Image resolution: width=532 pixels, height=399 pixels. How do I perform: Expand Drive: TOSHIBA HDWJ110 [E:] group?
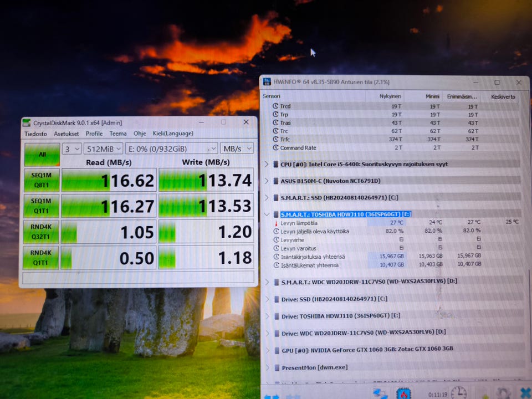tap(267, 316)
